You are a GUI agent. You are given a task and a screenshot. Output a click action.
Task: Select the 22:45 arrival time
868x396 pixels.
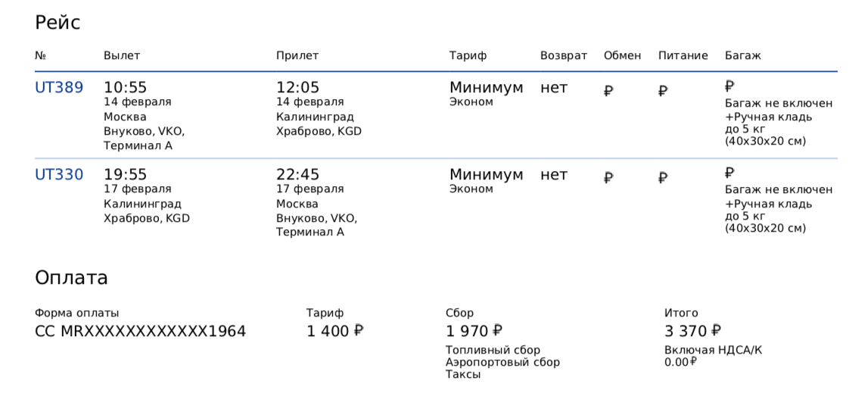coord(298,175)
